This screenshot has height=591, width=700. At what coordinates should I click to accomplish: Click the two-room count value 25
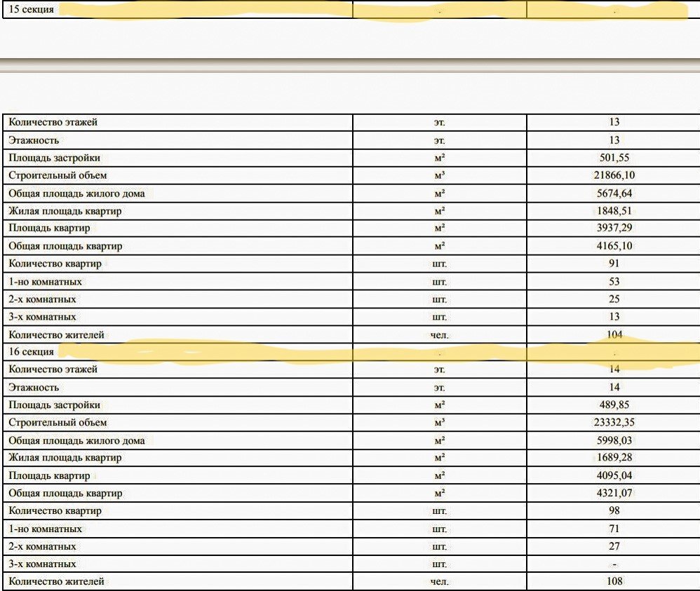614,299
